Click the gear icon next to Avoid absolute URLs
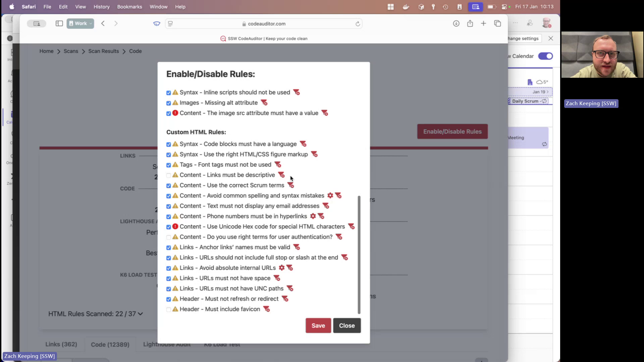 281,267
